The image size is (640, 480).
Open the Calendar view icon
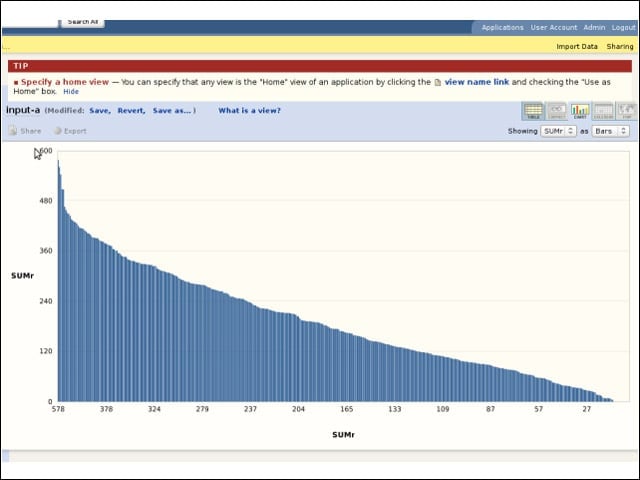[603, 111]
